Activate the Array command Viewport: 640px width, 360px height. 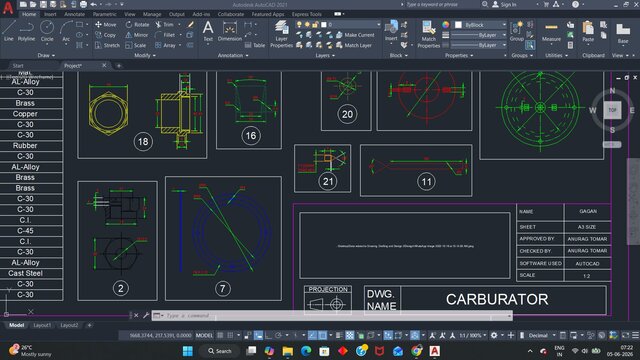[x=165, y=45]
